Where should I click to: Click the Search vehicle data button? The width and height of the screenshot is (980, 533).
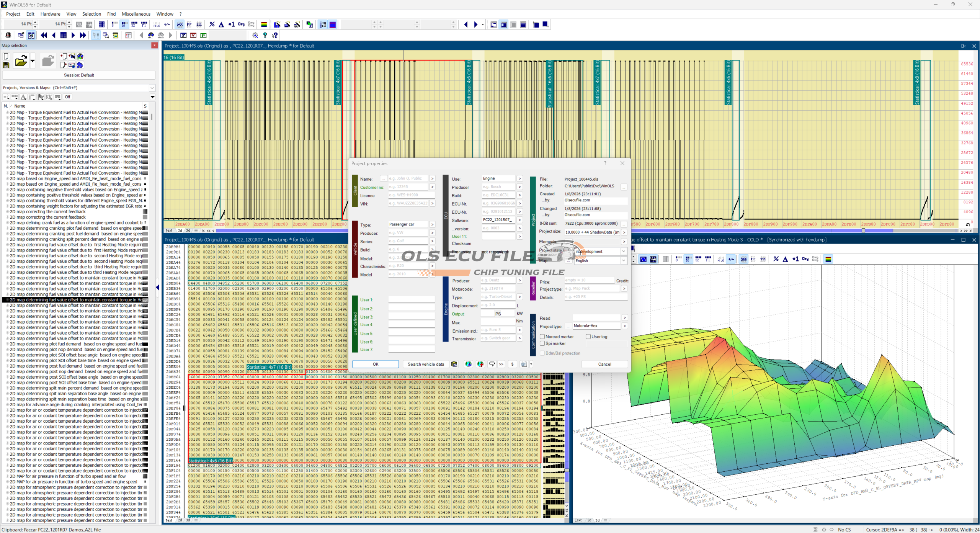pos(426,364)
